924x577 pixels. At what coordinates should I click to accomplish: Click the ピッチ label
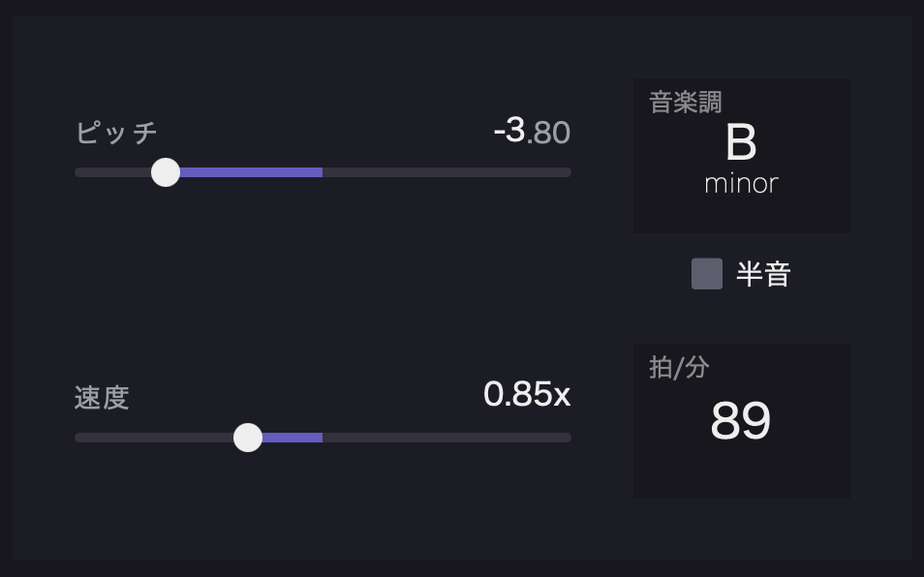116,133
